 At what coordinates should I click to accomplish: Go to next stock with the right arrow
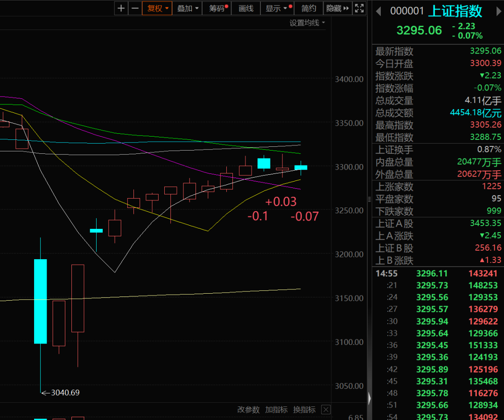click(498, 11)
